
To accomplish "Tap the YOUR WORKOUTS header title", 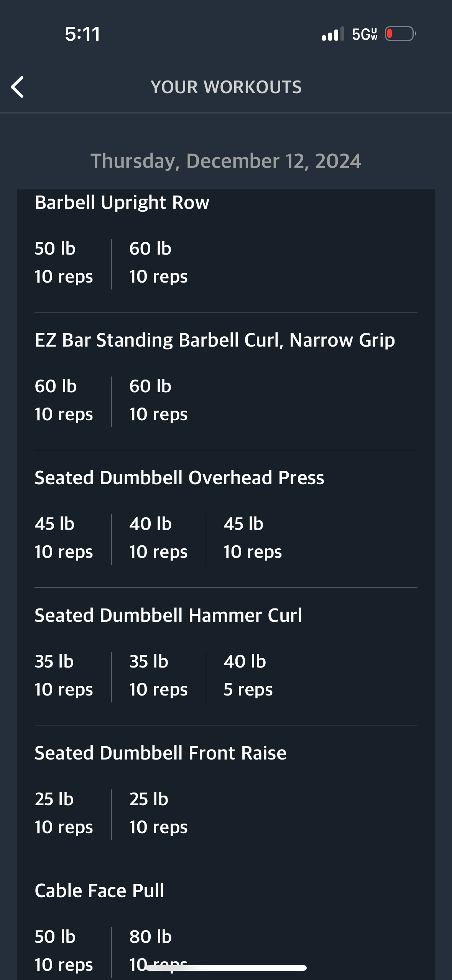I will [226, 87].
